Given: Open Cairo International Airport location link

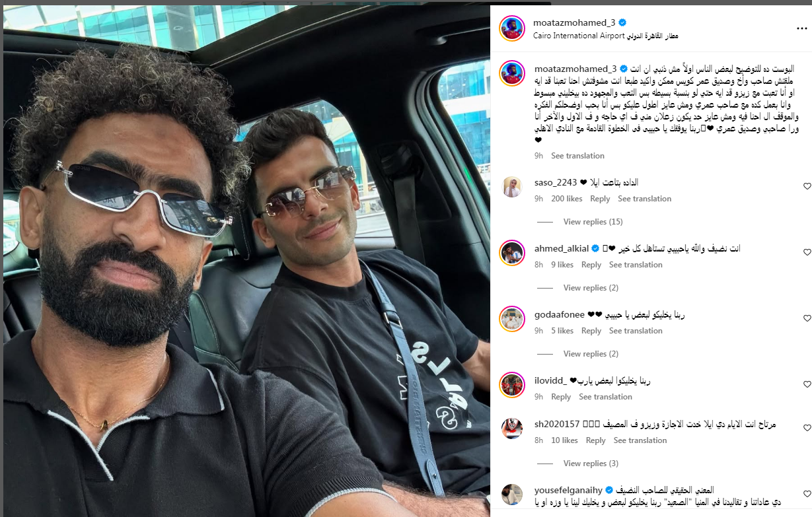Looking at the screenshot, I should [x=606, y=36].
